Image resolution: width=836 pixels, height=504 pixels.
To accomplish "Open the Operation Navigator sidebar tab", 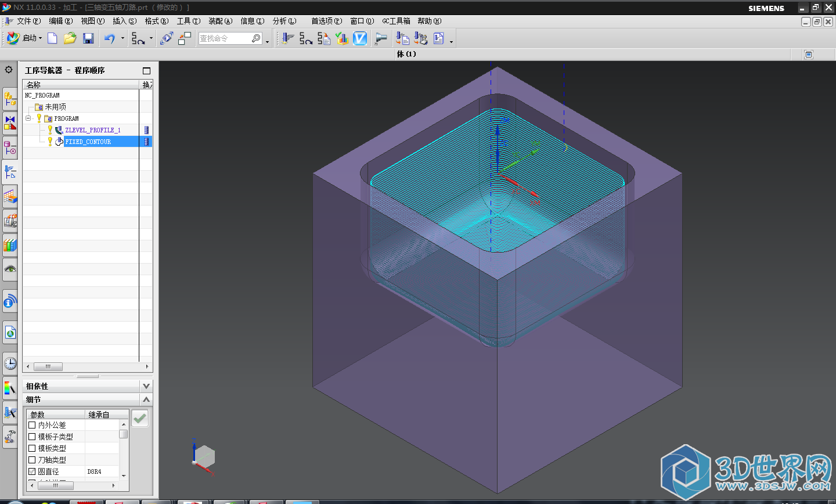I will tap(10, 172).
